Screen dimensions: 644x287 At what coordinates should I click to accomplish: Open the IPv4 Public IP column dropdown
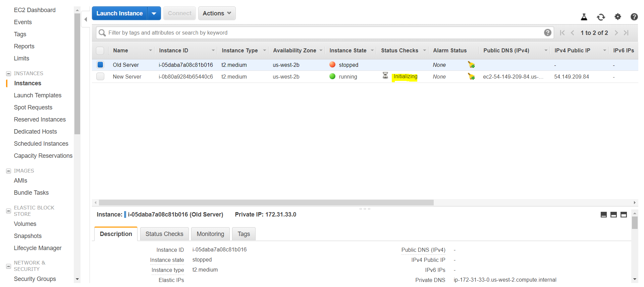[x=604, y=50]
